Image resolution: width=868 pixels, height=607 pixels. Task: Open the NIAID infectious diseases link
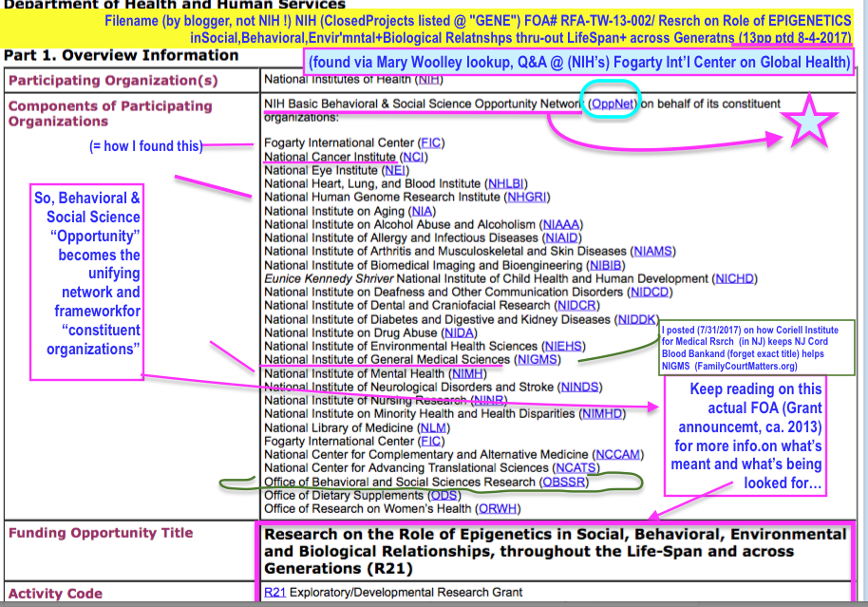566,237
